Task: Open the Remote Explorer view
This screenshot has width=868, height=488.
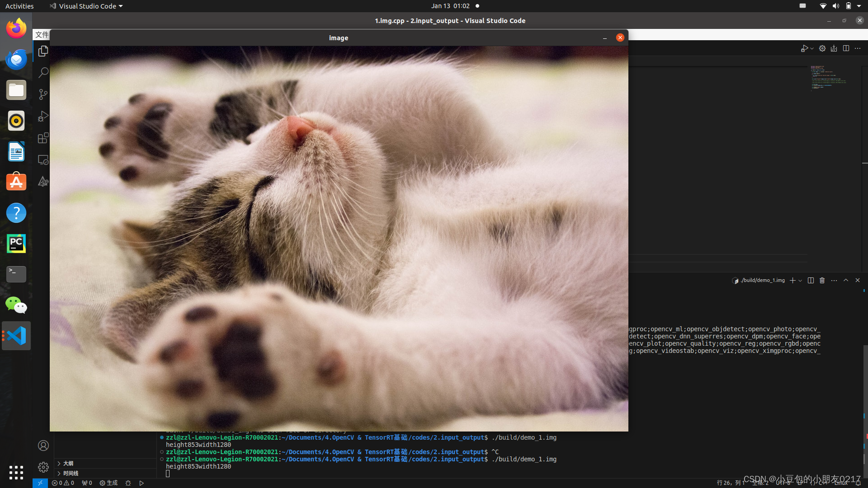Action: pos(43,160)
